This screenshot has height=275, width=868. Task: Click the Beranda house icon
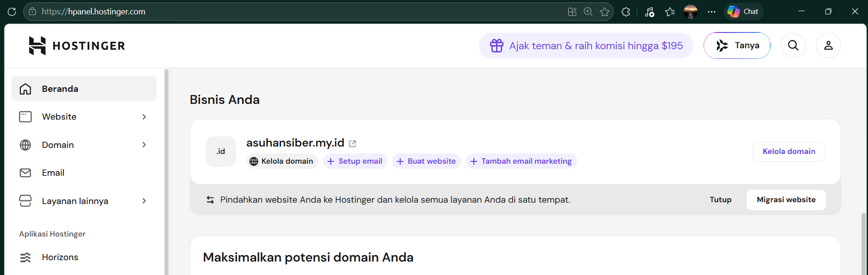pyautogui.click(x=25, y=89)
